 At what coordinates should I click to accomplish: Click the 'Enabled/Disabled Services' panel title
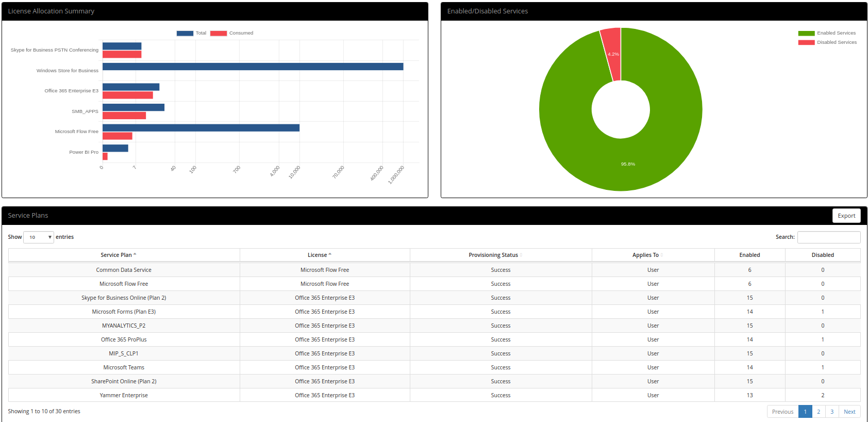pos(488,11)
